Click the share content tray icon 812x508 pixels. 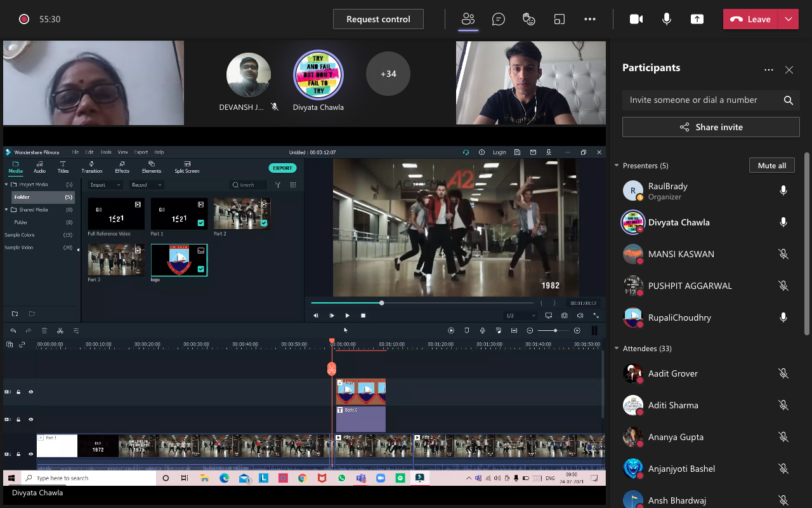(697, 19)
